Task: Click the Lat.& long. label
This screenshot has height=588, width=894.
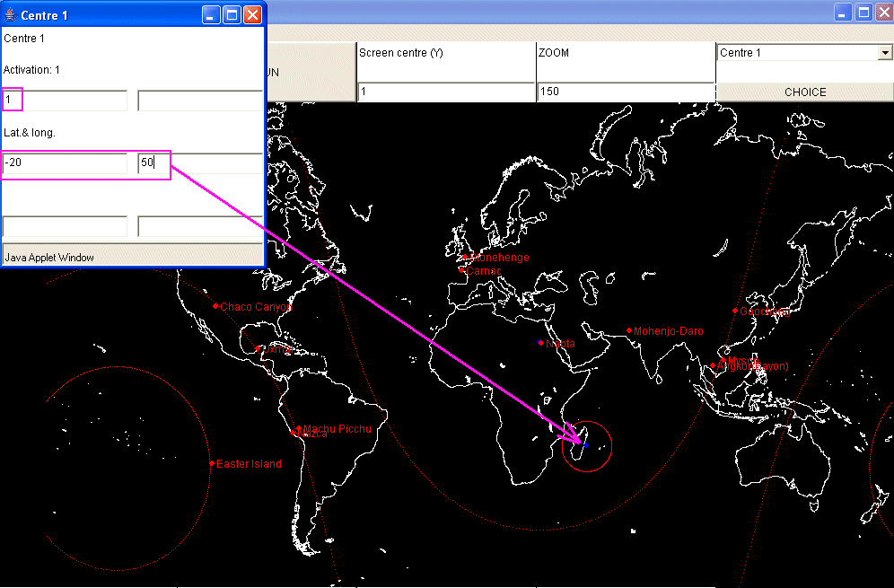Action: (x=29, y=132)
